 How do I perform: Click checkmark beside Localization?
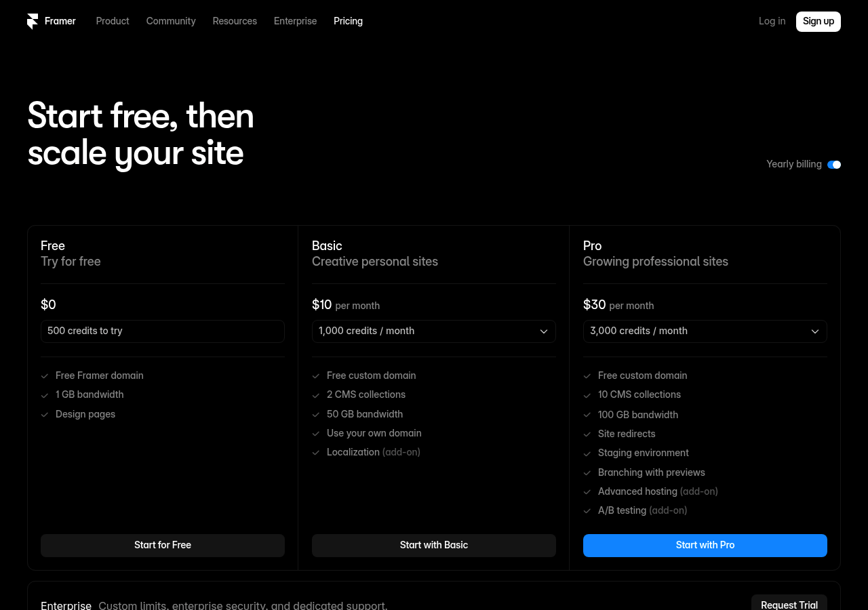316,453
